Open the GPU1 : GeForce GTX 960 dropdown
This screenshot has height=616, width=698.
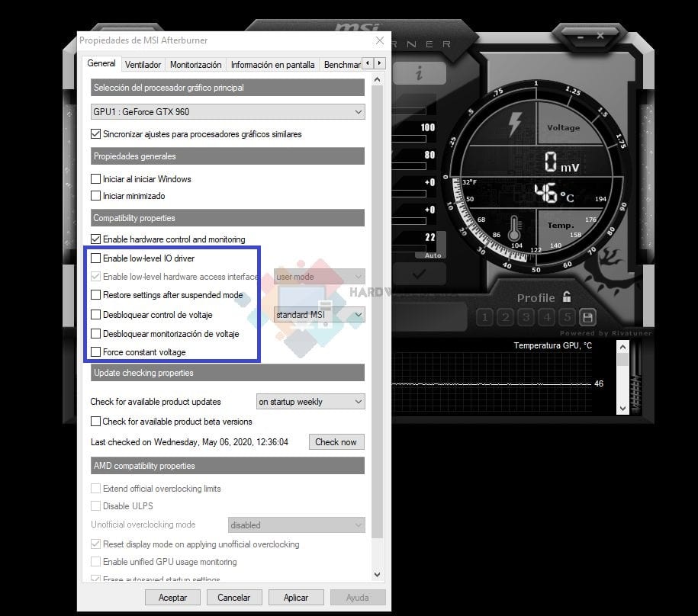227,111
